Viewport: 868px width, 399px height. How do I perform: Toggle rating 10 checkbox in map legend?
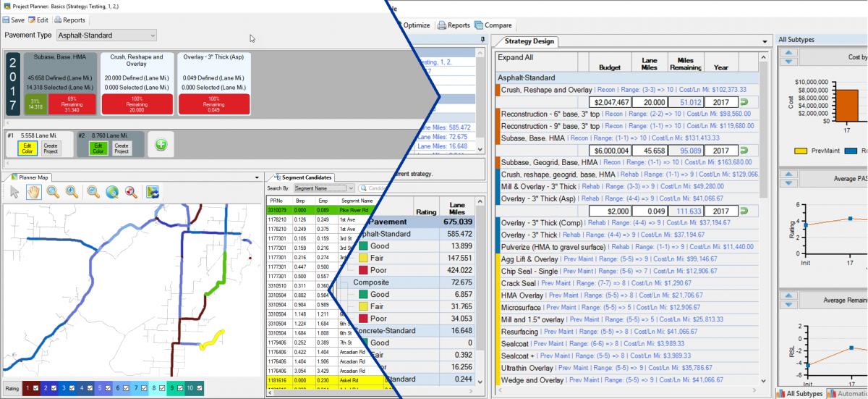click(x=200, y=388)
